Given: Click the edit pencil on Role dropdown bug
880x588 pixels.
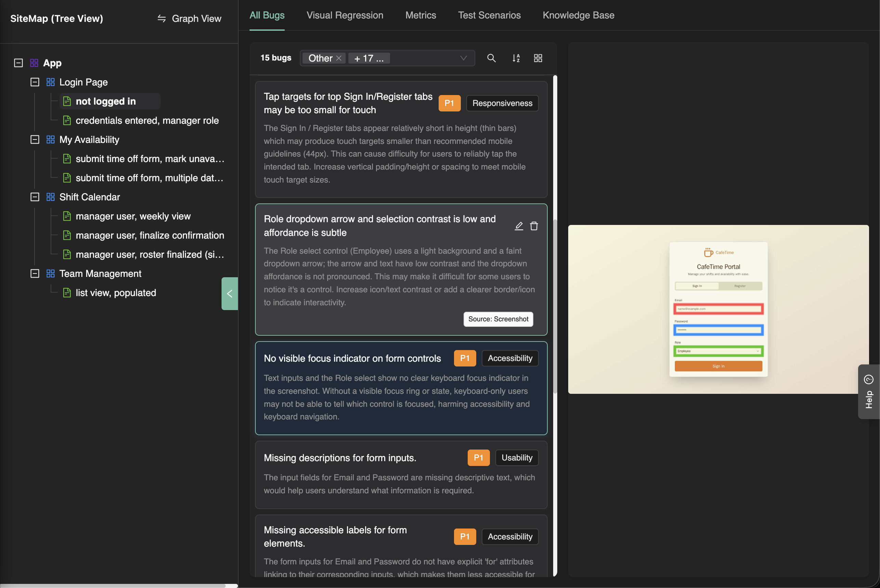Looking at the screenshot, I should click(519, 226).
